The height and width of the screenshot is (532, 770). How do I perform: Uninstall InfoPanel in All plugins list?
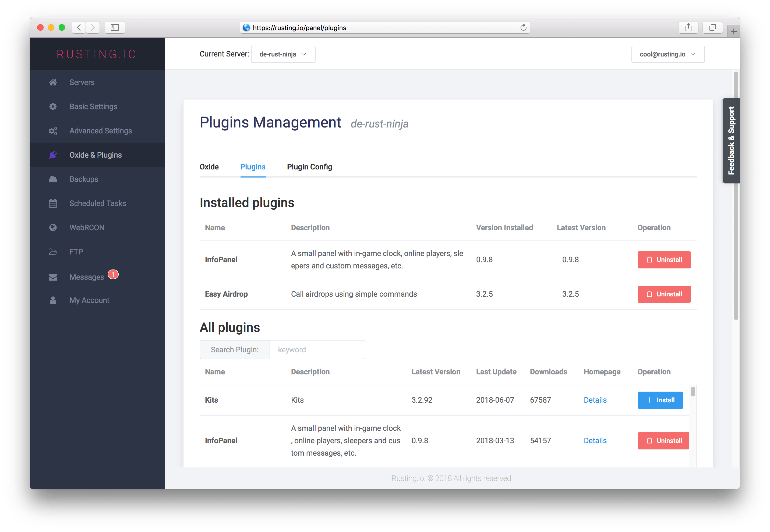(663, 441)
